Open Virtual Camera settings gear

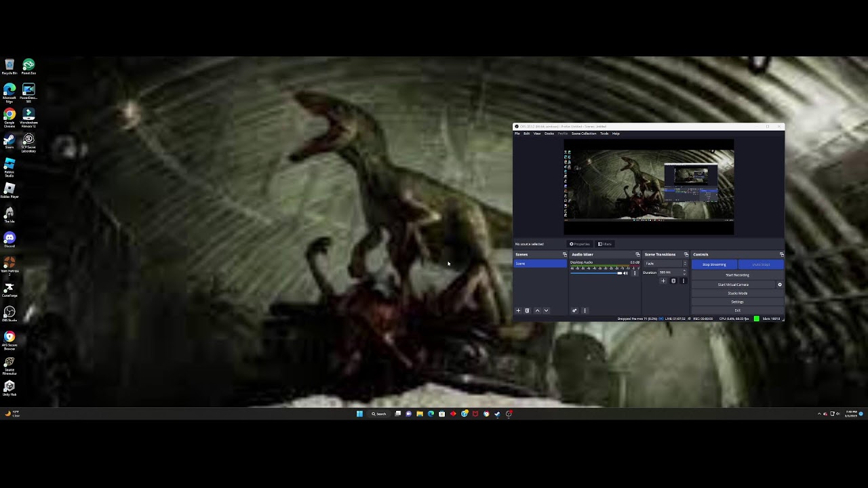point(780,285)
